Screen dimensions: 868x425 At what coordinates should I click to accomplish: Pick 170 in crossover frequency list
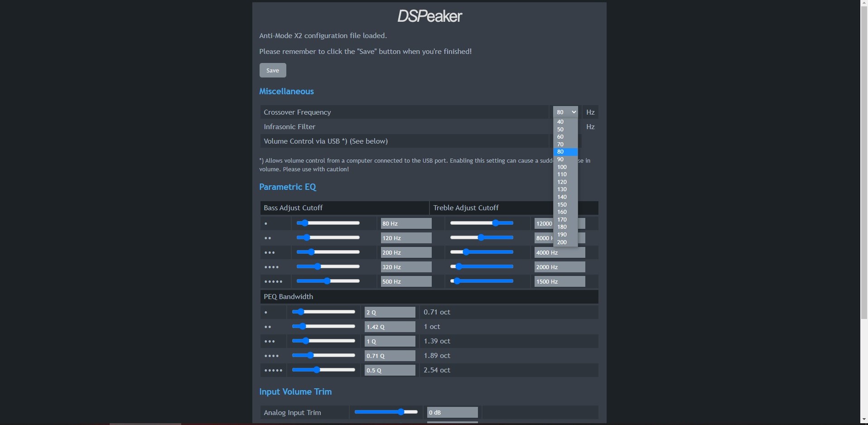coord(565,220)
